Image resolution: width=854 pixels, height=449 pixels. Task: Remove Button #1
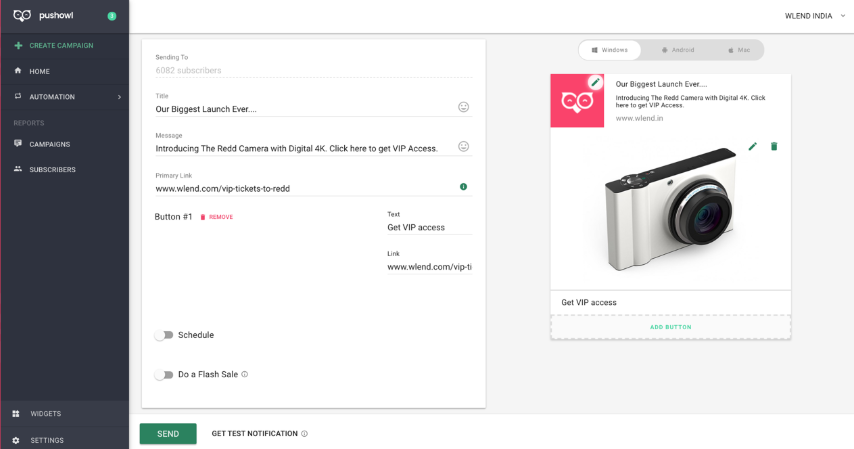(x=217, y=217)
